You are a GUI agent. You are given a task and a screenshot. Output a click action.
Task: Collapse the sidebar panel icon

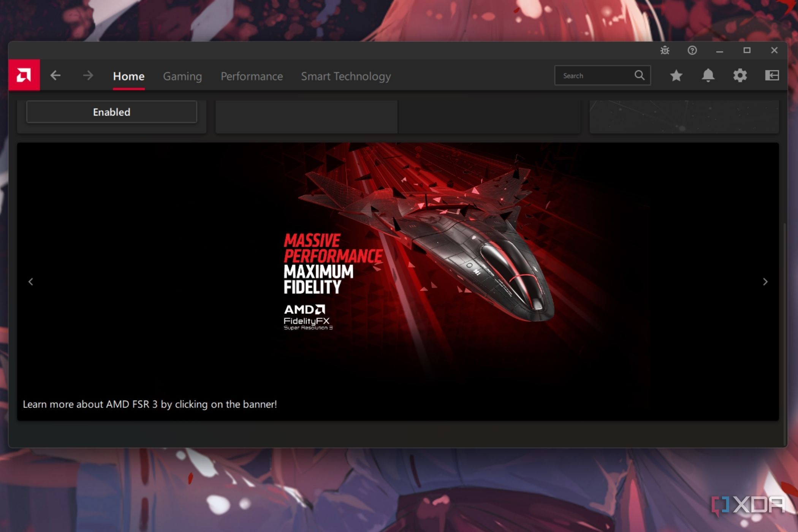point(772,75)
